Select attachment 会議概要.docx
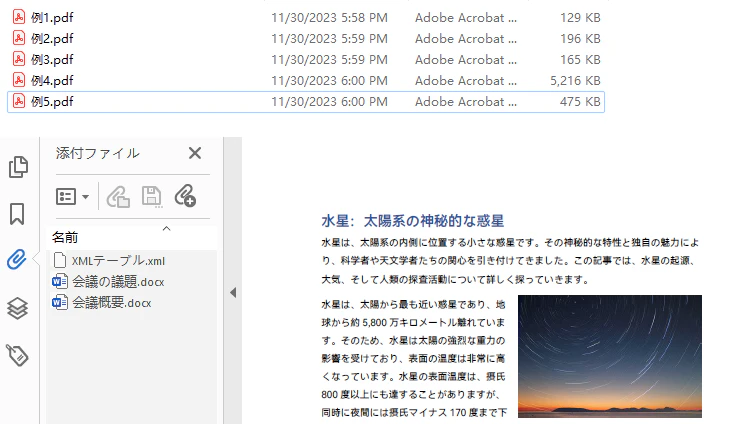Screen dimensions: 735x424 [x=112, y=303]
